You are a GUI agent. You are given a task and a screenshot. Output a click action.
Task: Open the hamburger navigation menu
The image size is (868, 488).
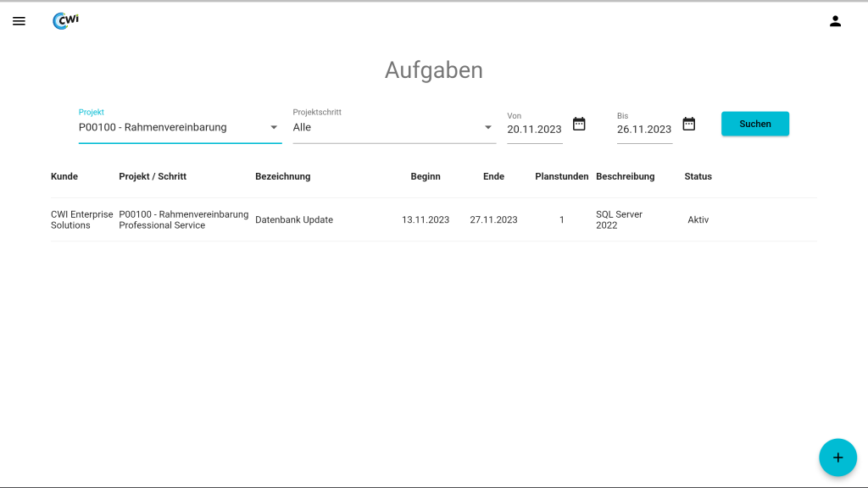[x=19, y=21]
